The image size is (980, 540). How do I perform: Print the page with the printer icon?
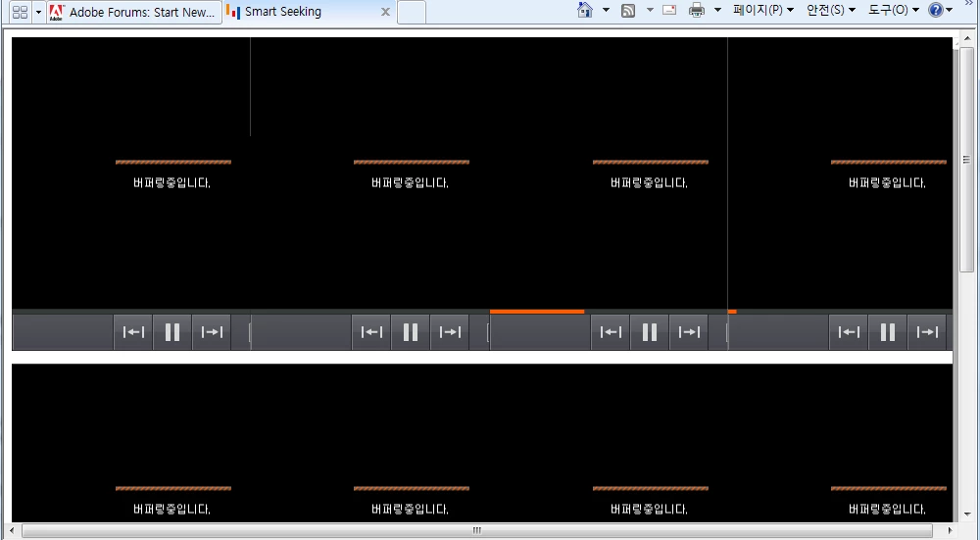coord(696,10)
